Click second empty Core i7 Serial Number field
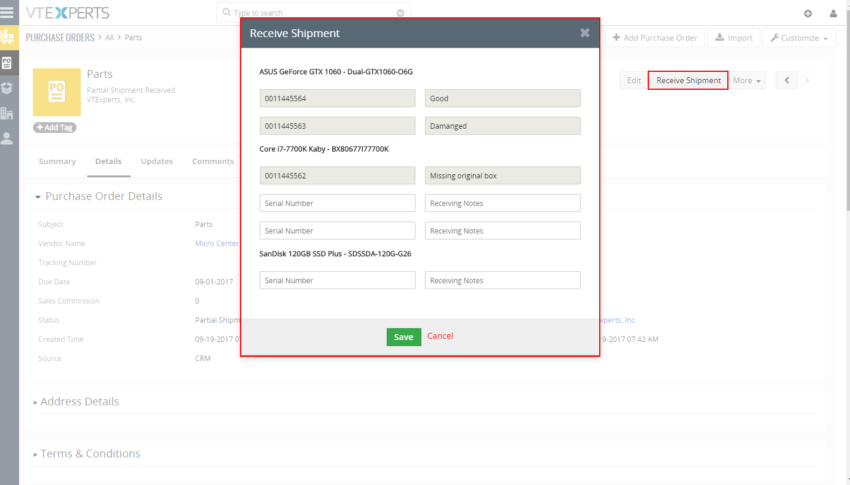 (337, 231)
